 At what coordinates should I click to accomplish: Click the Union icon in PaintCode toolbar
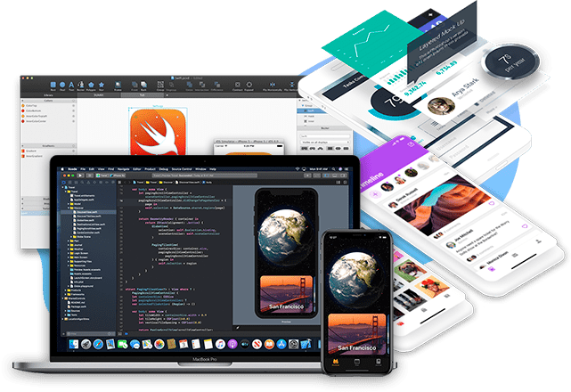[190, 85]
